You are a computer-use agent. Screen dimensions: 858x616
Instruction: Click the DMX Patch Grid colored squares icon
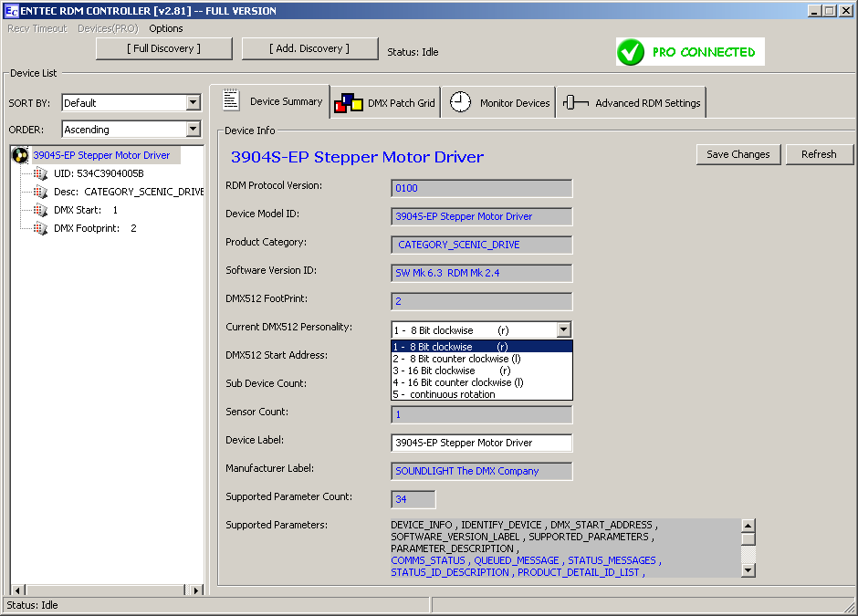(x=349, y=103)
